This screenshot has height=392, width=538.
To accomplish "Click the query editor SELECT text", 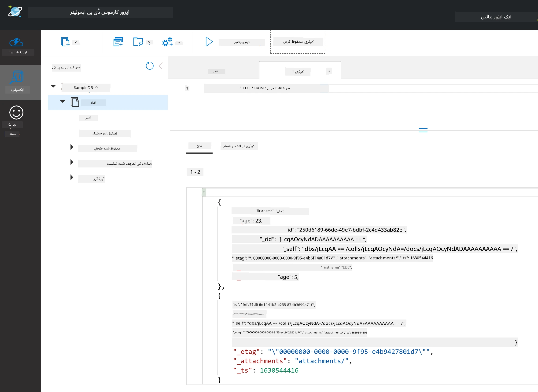I will click(x=265, y=88).
